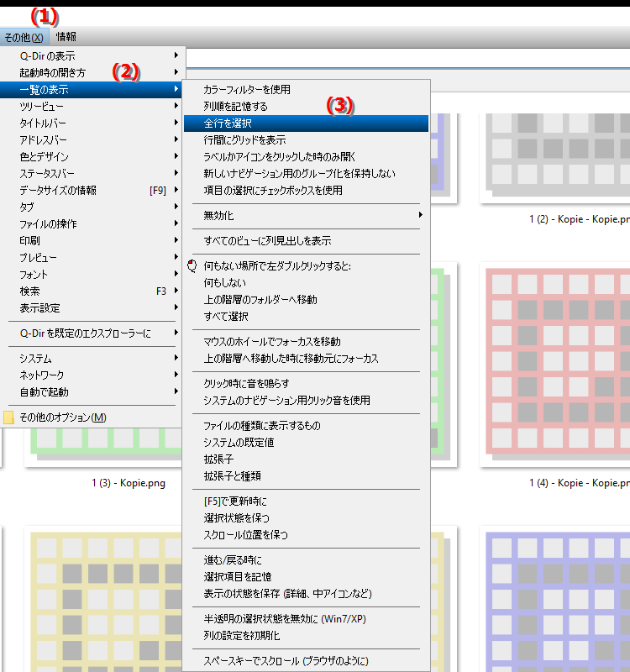Toggle 上の階層へ移動した時に移動元にフォーカス

click(x=306, y=359)
